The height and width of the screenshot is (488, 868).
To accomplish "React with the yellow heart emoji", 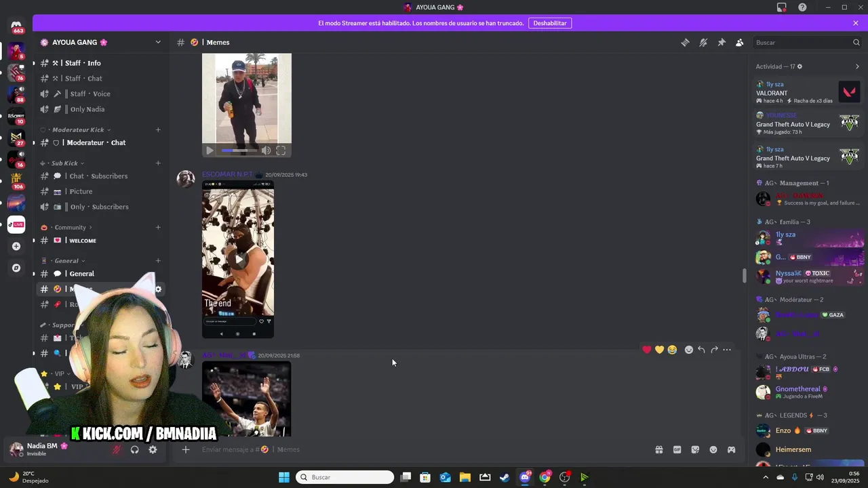I will coord(659,350).
